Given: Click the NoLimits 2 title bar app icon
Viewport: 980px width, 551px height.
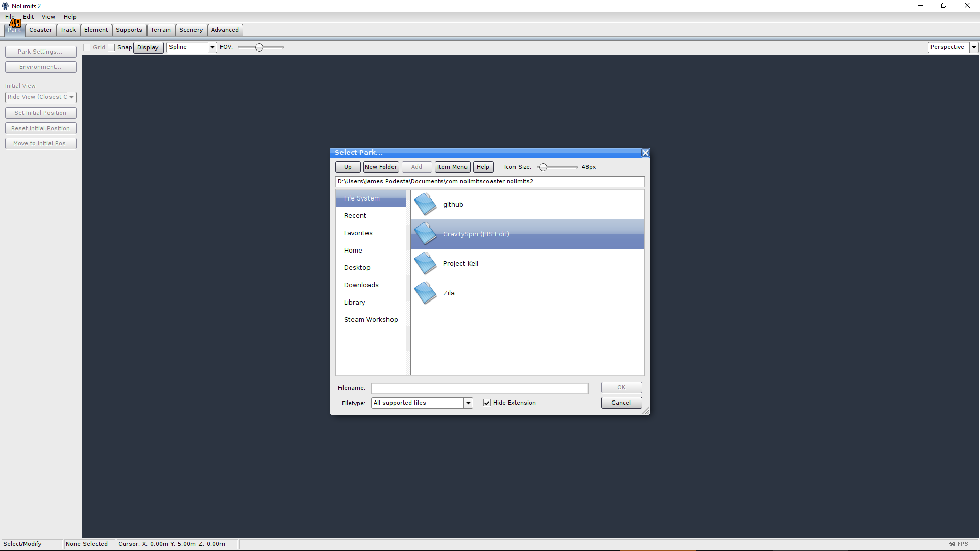Looking at the screenshot, I should 5,6.
